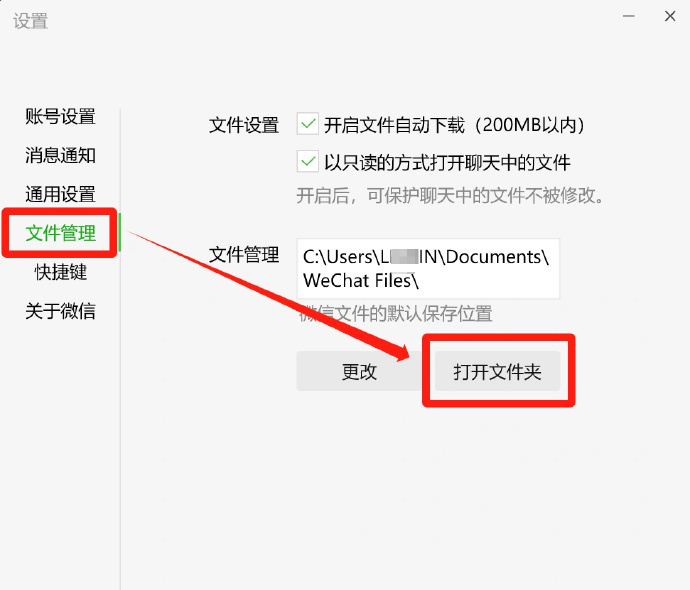The height and width of the screenshot is (590, 690).
Task: Click 更改 to change save location
Action: [359, 371]
